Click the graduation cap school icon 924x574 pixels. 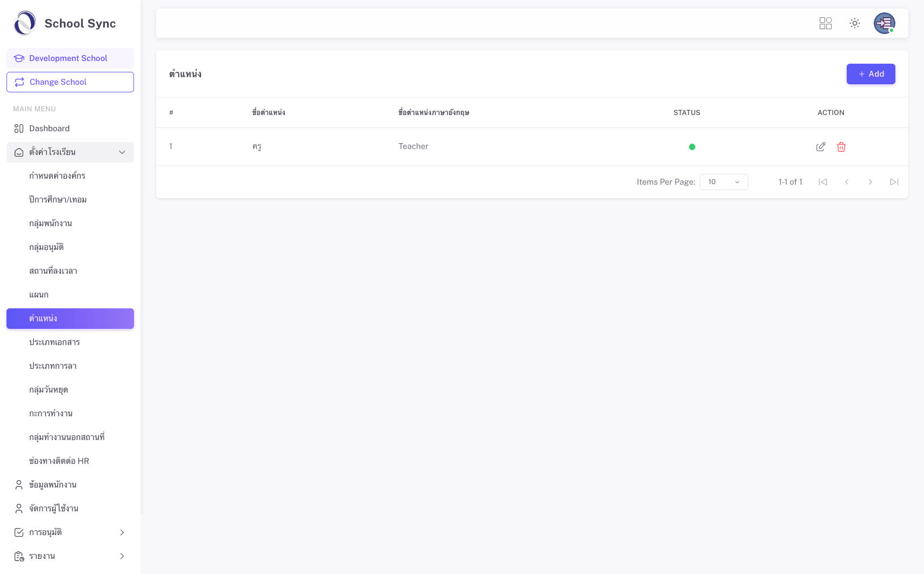pos(19,58)
